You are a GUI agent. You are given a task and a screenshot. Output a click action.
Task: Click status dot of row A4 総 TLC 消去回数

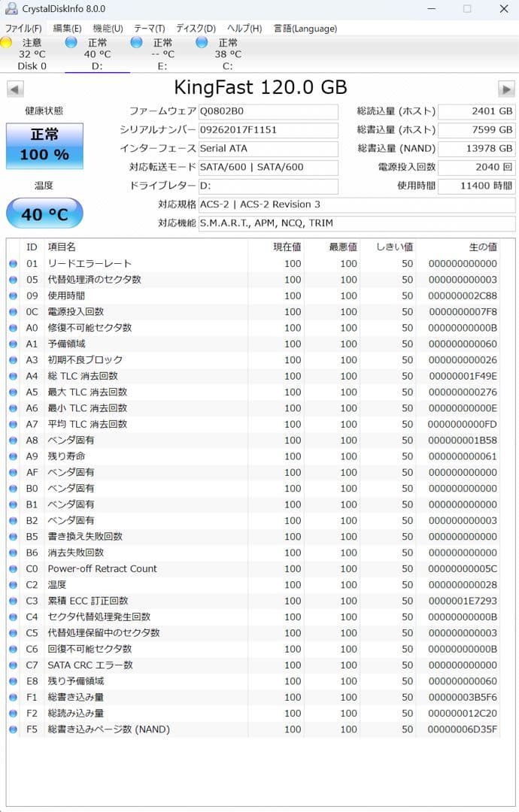click(x=13, y=376)
